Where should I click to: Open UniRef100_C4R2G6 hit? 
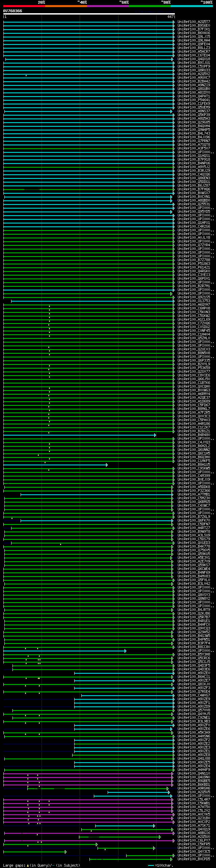tap(194, 227)
